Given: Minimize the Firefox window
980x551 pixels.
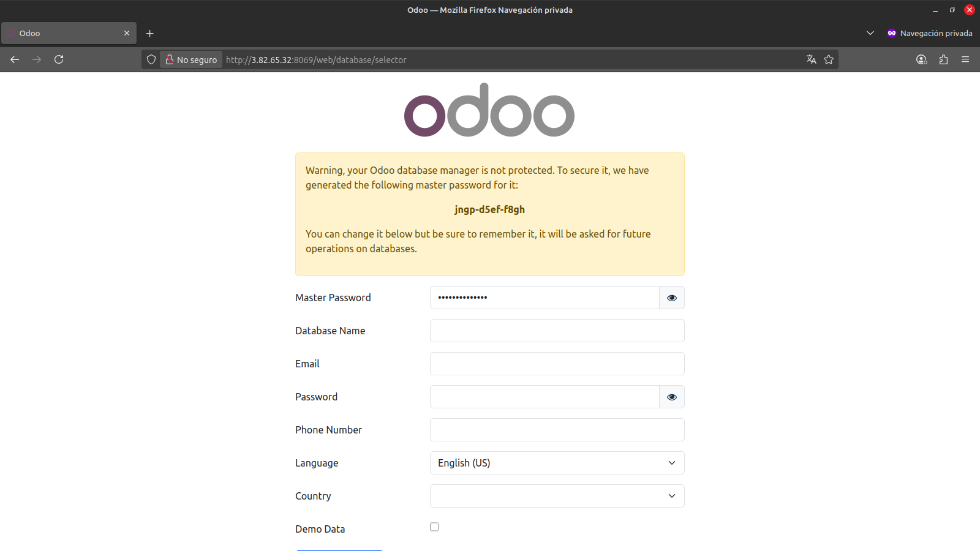Looking at the screenshot, I should pos(935,10).
